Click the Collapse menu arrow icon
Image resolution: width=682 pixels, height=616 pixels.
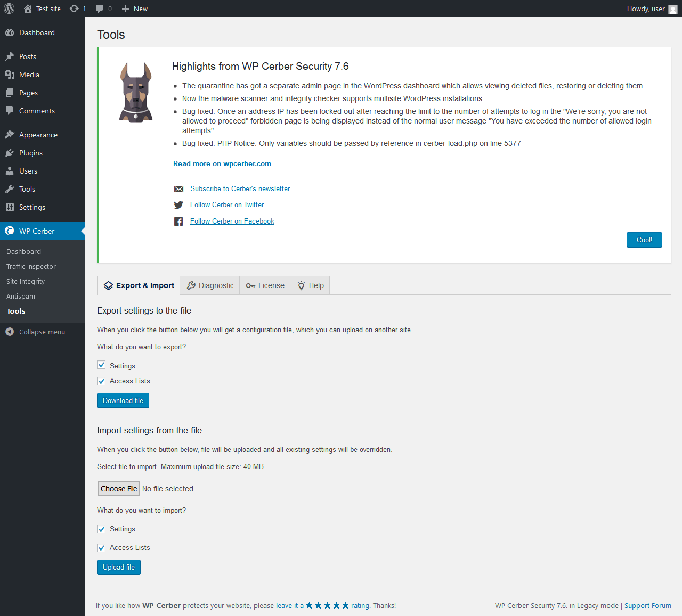10,332
